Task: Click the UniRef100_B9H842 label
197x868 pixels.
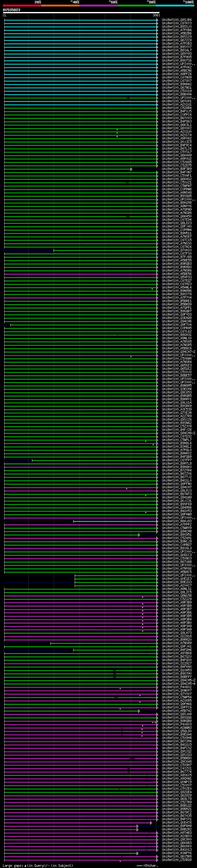Action: click(x=176, y=84)
